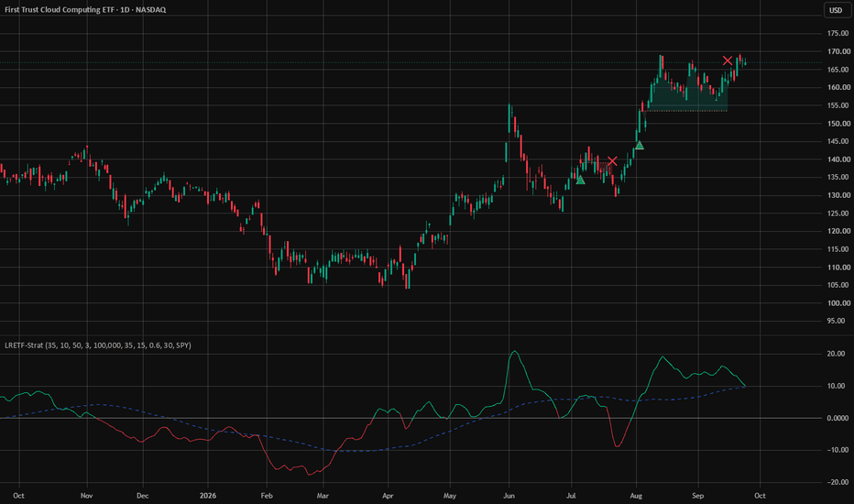Click the Jun label on time axis
Image resolution: width=854 pixels, height=504 pixels.
(x=509, y=496)
